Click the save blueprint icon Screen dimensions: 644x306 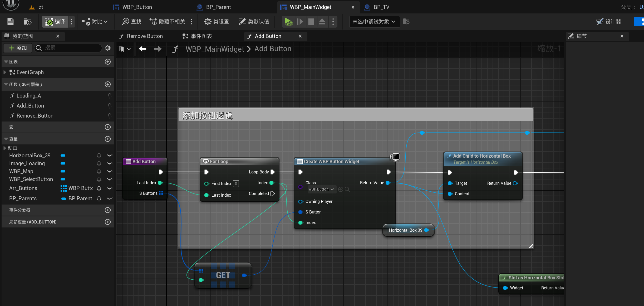(10, 22)
